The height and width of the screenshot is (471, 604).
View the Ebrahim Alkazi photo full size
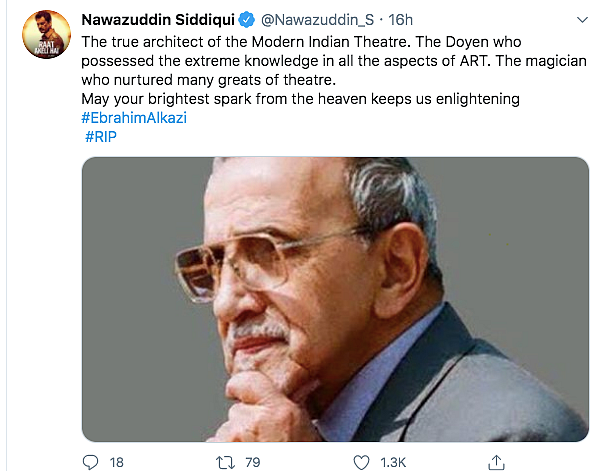pos(335,299)
